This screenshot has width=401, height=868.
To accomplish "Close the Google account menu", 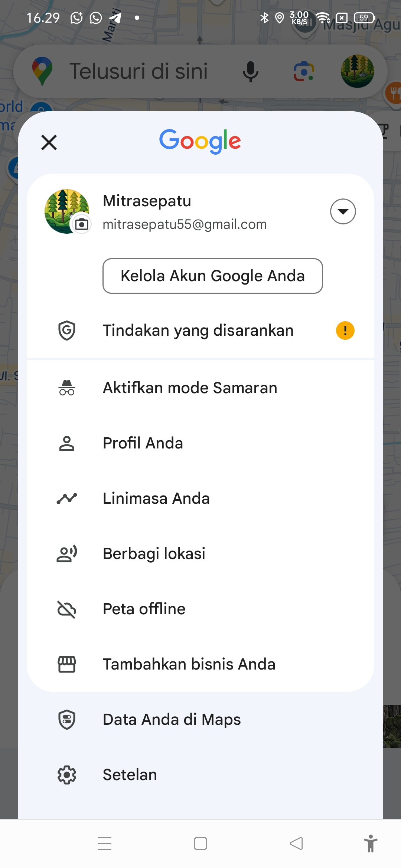I will (49, 142).
